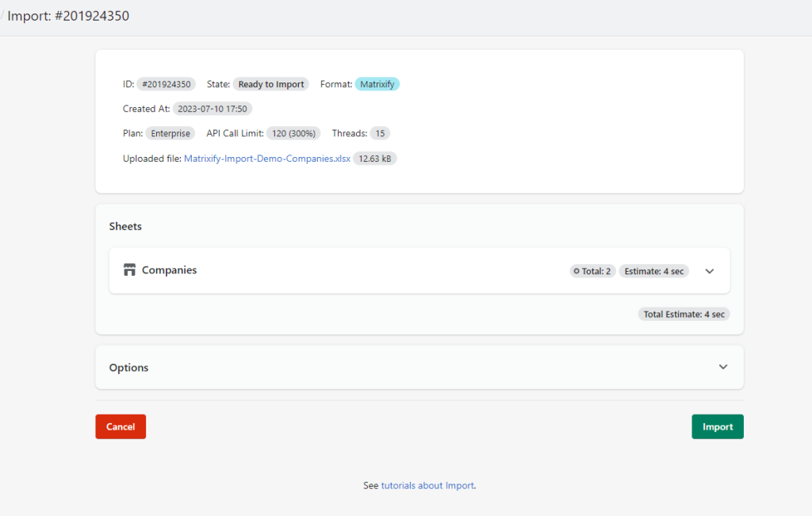812x516 pixels.
Task: Click the Cancel button
Action: point(120,426)
